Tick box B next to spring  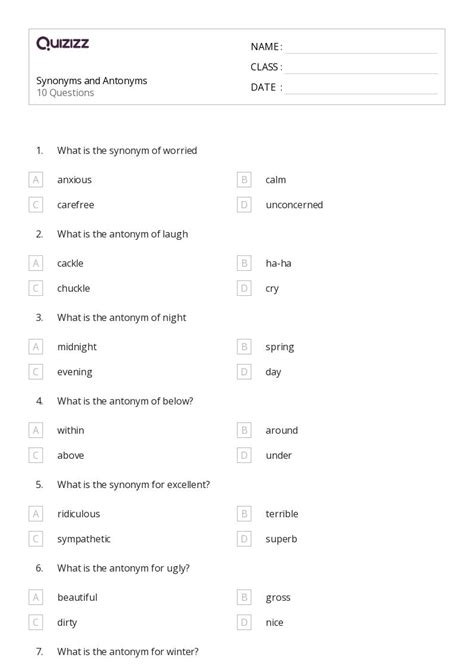pyautogui.click(x=244, y=347)
